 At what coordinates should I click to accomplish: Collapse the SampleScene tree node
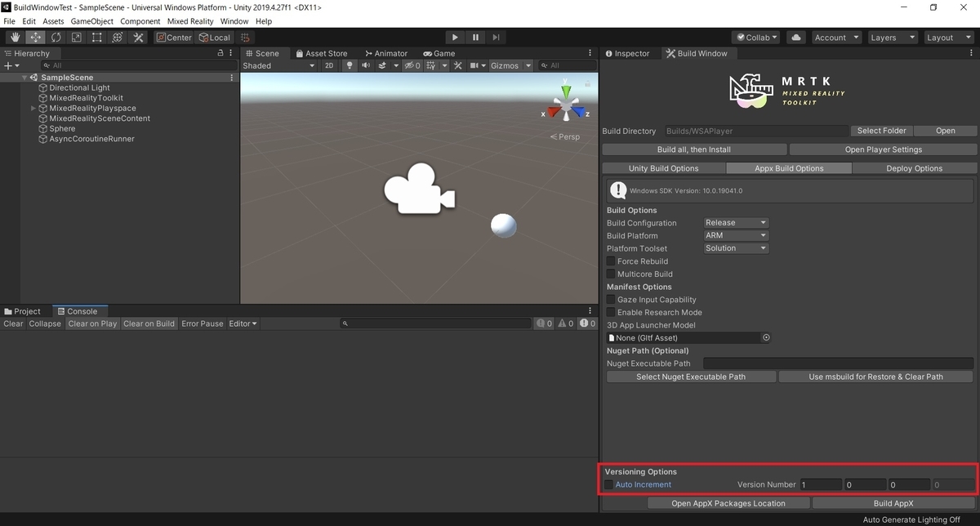tap(24, 78)
